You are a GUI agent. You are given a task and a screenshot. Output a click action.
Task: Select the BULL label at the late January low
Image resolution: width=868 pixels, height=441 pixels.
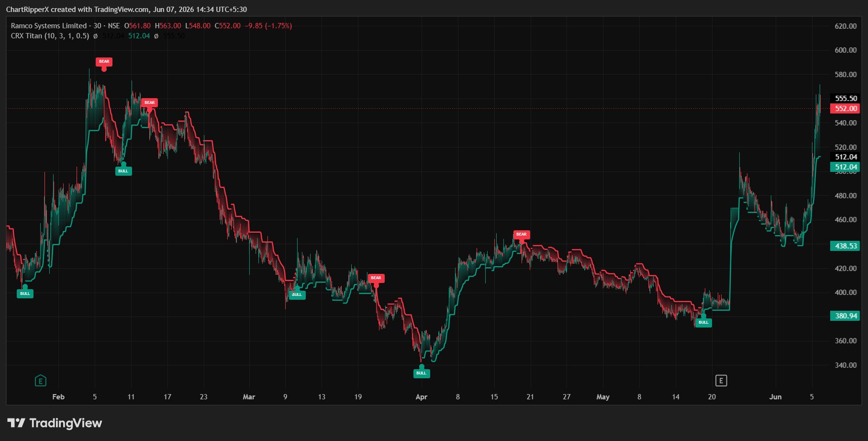pos(25,294)
